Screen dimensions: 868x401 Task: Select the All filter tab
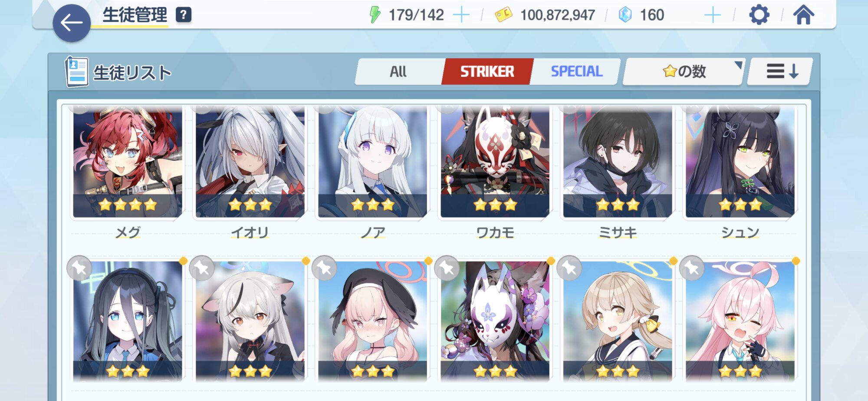pos(398,71)
